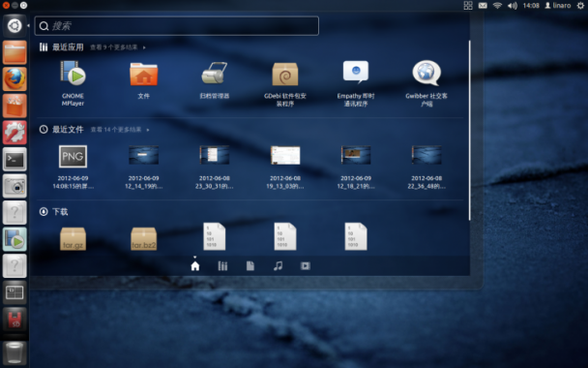Open the linaro user menu
588x368 pixels.
pyautogui.click(x=558, y=5)
